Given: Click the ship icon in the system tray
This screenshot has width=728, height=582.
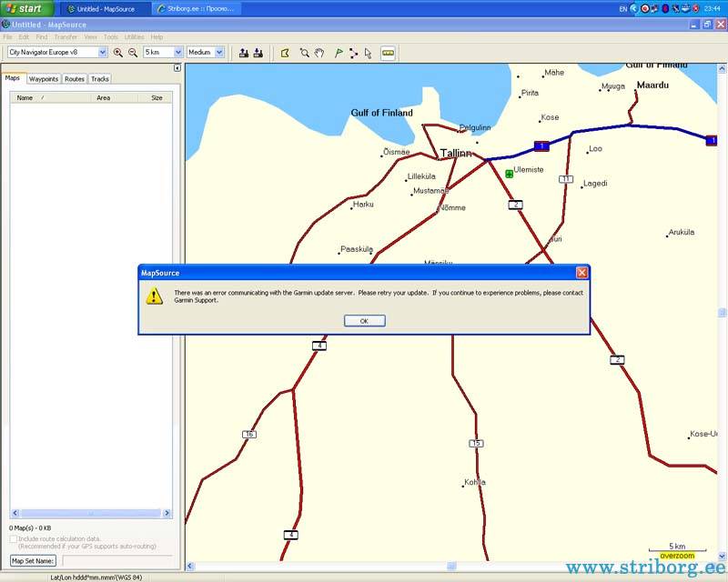Looking at the screenshot, I should 686,8.
